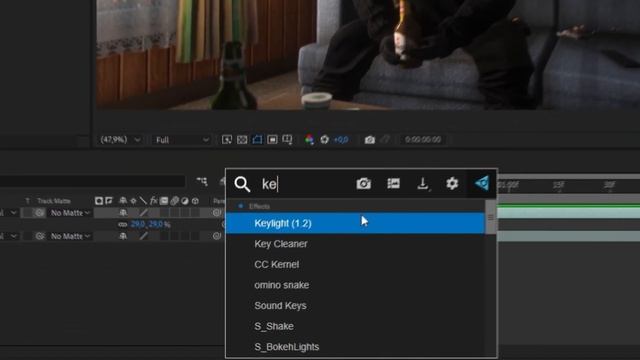Click the preview timecode 0:00:00:00
The width and height of the screenshot is (640, 360).
pyautogui.click(x=423, y=140)
